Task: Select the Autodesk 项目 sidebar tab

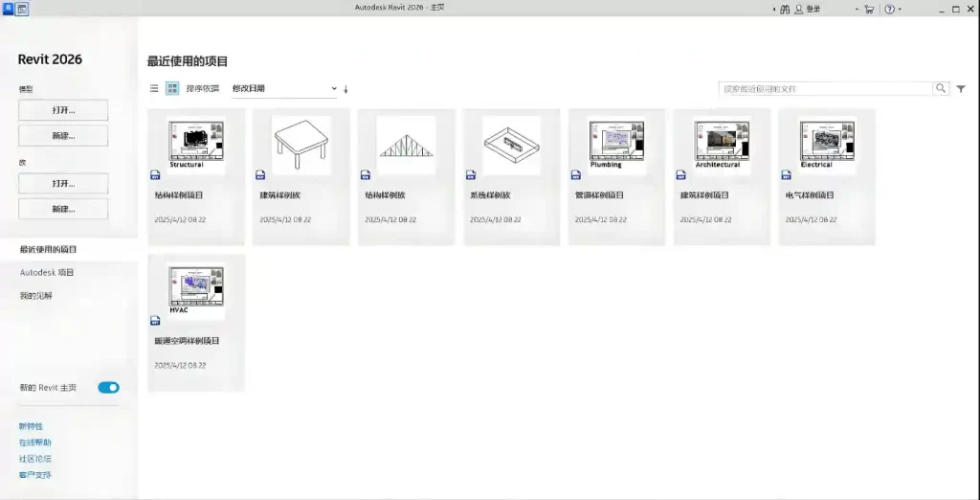Action: [x=47, y=272]
